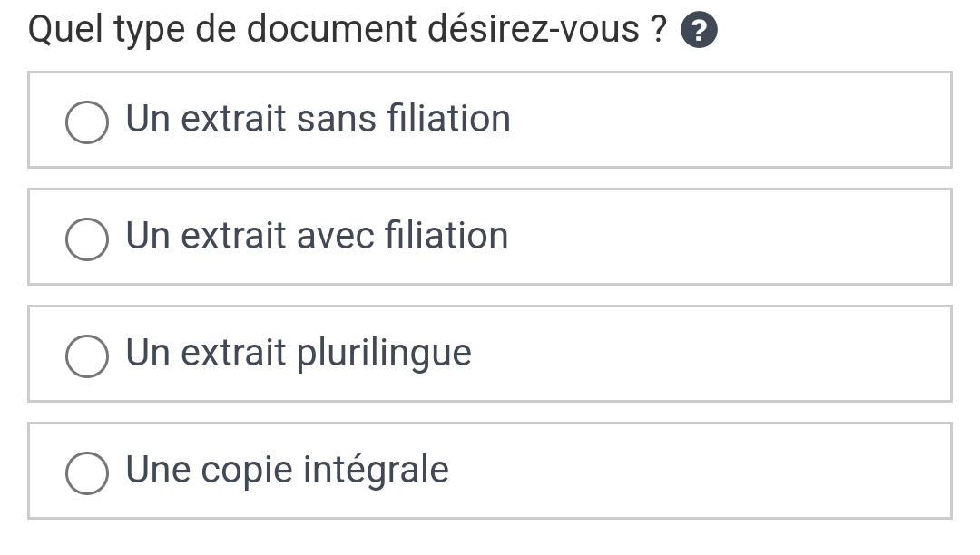Click the word 'avec' in the second option
980x555 pixels.
(x=336, y=236)
